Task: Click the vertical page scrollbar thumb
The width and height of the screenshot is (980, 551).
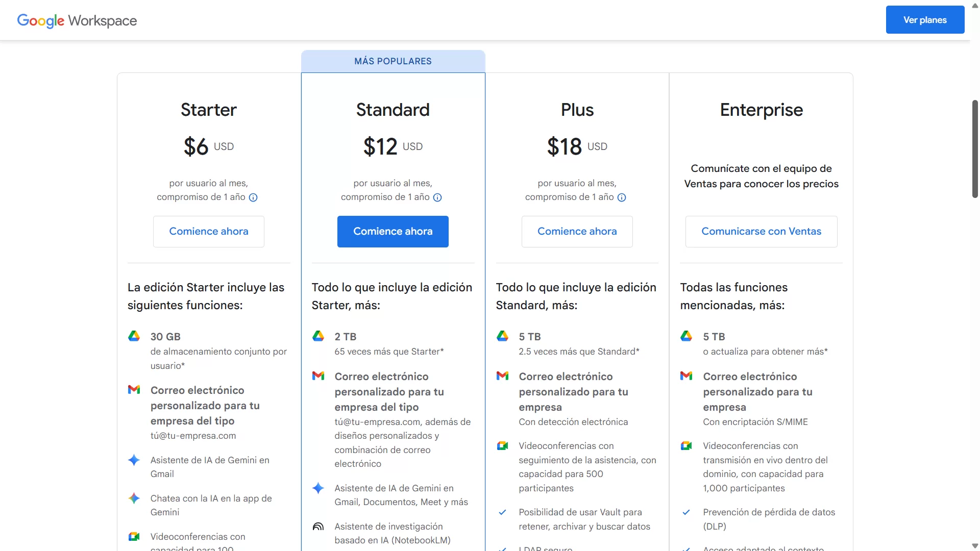Action: coord(975,149)
